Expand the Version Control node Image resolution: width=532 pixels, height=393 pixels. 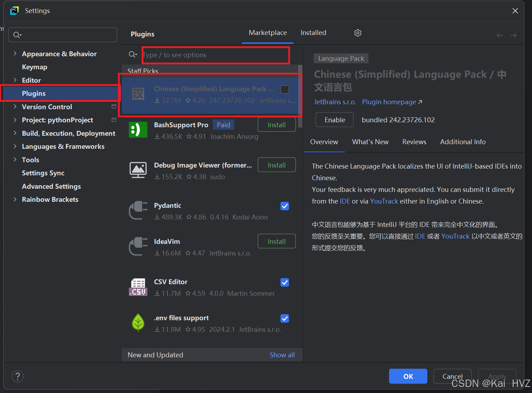(x=15, y=106)
